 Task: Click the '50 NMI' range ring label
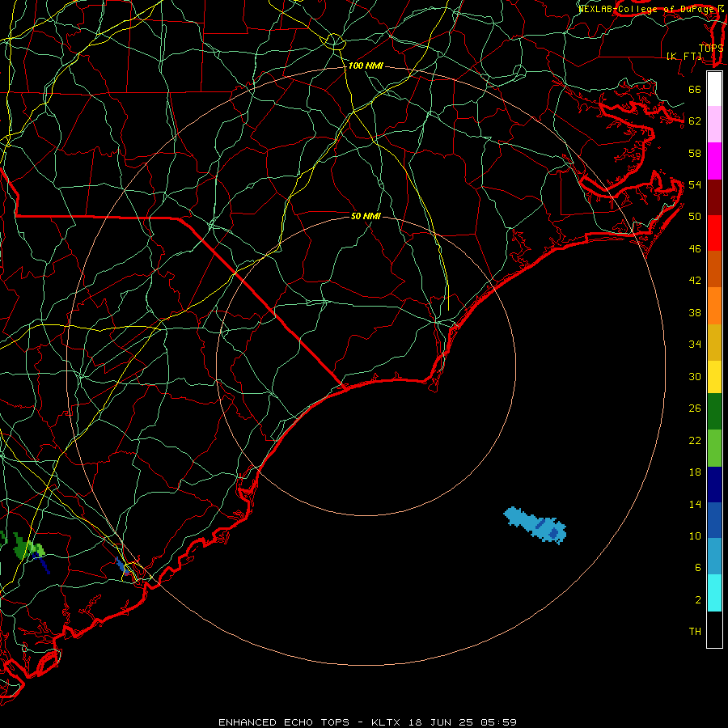click(366, 216)
